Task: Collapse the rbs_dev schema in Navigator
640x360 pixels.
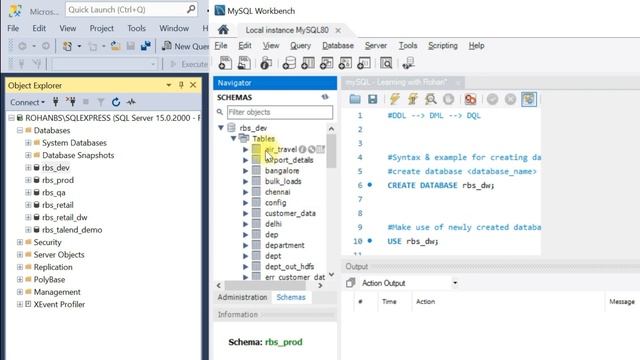Action: coord(221,128)
